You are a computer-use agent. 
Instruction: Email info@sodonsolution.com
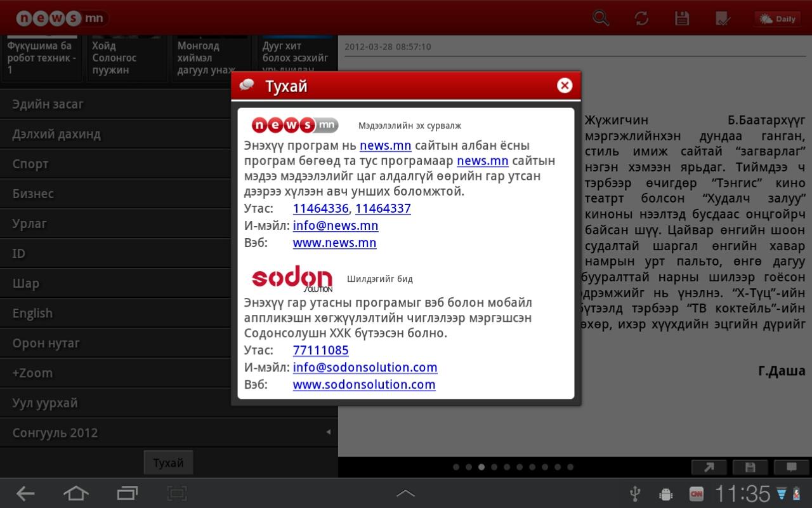pyautogui.click(x=365, y=367)
